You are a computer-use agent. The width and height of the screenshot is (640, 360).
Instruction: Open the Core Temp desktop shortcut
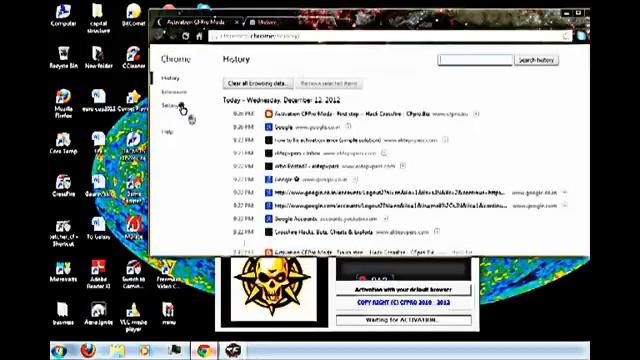click(x=63, y=143)
